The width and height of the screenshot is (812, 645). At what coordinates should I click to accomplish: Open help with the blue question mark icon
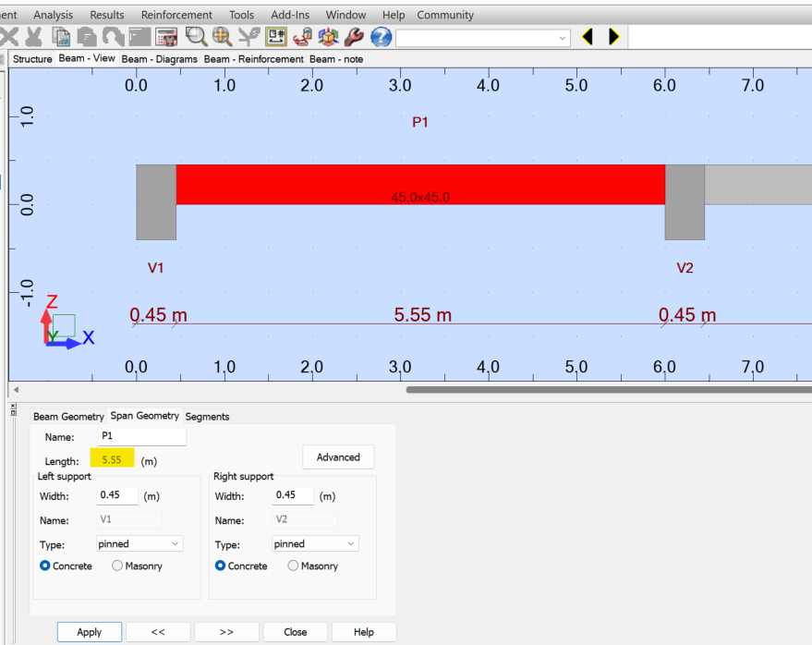382,37
